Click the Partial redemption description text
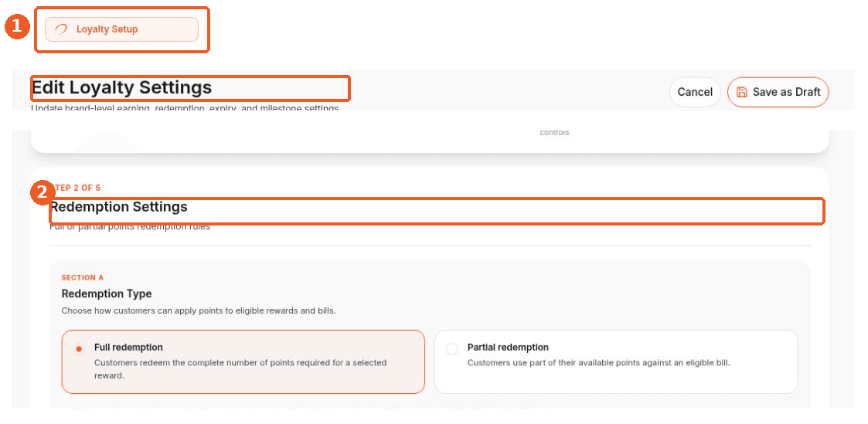 pos(598,363)
